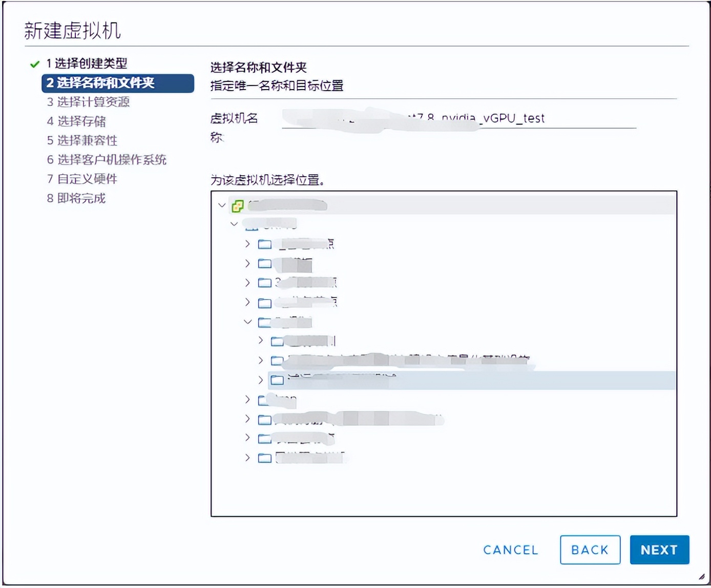Click the green checkmark beside step 1

click(35, 64)
